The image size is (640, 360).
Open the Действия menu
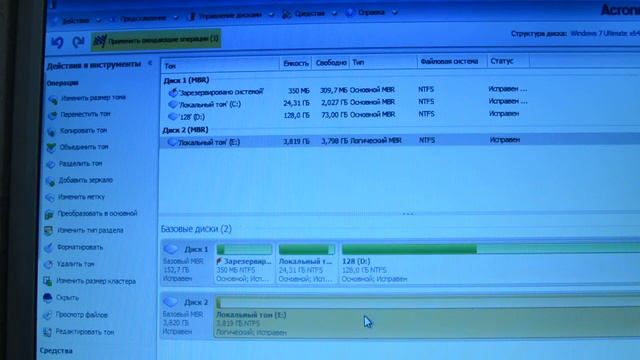[77, 20]
